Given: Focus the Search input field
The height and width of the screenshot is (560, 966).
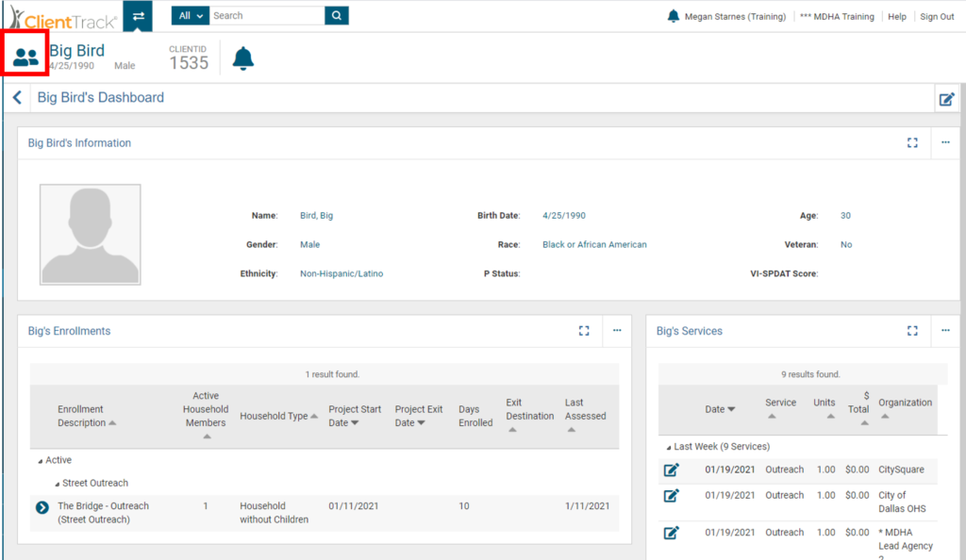Looking at the screenshot, I should (x=267, y=15).
